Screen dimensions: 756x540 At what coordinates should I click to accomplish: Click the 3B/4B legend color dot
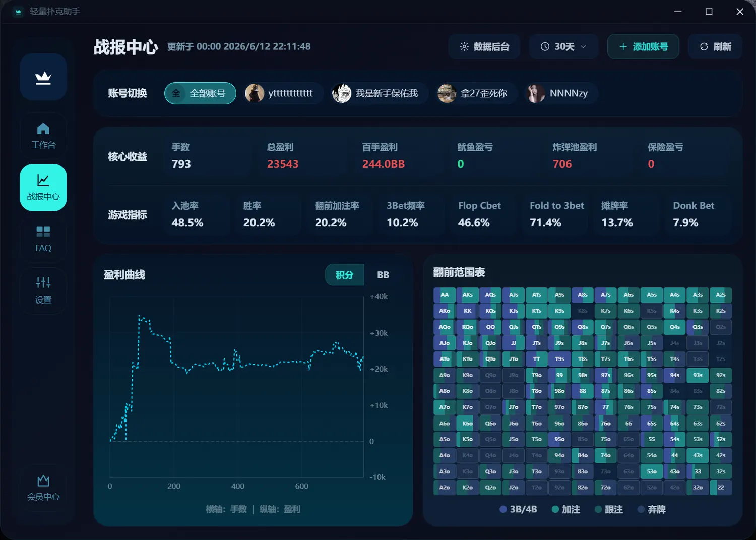(x=503, y=509)
